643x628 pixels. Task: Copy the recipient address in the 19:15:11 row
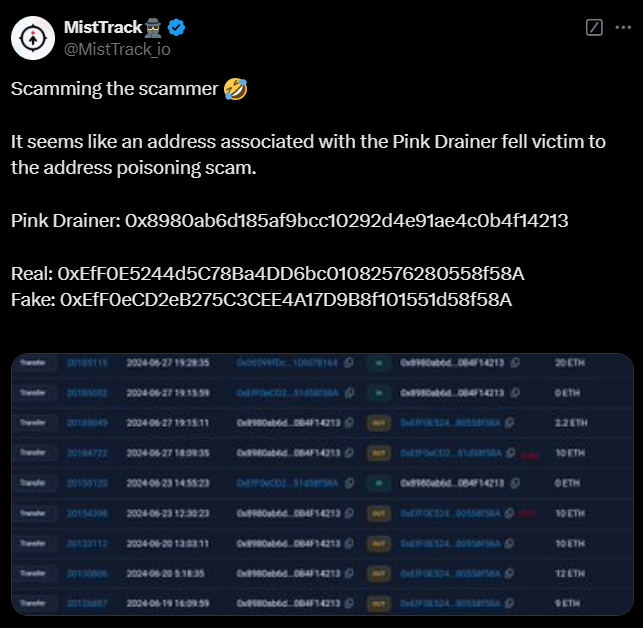click(510, 424)
